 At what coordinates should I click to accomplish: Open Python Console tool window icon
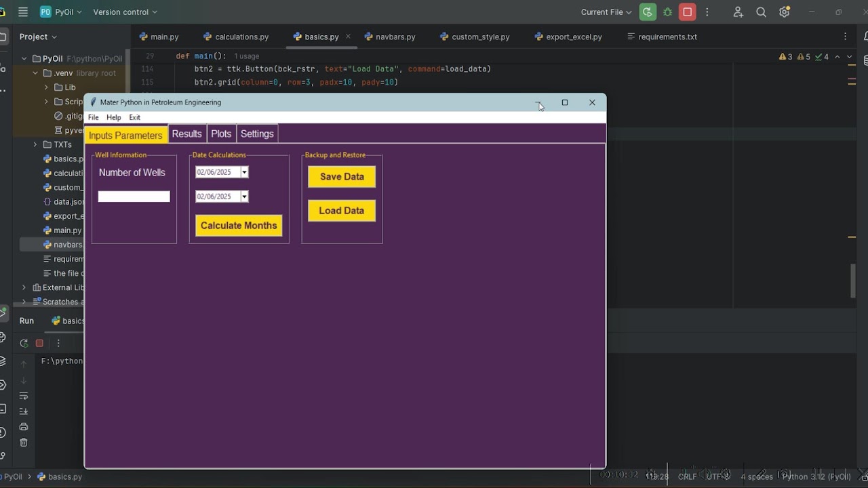(3, 337)
